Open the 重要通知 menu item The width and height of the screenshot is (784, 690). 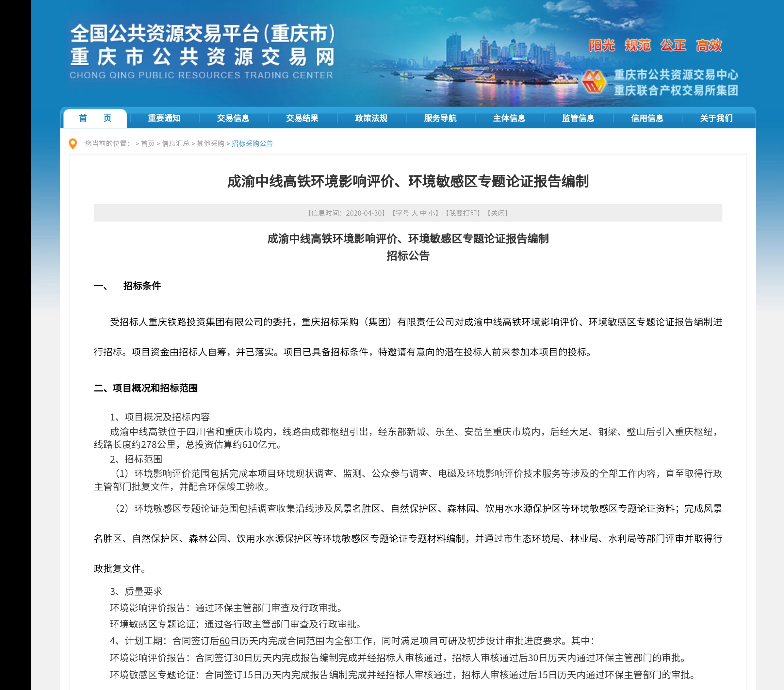coord(164,118)
